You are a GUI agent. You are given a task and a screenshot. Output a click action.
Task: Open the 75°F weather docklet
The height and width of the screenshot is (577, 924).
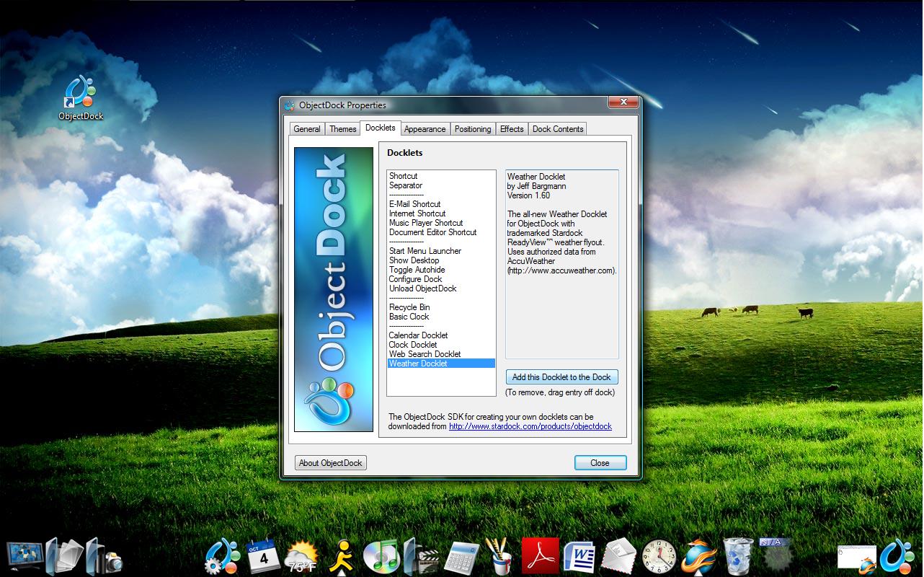pos(302,556)
